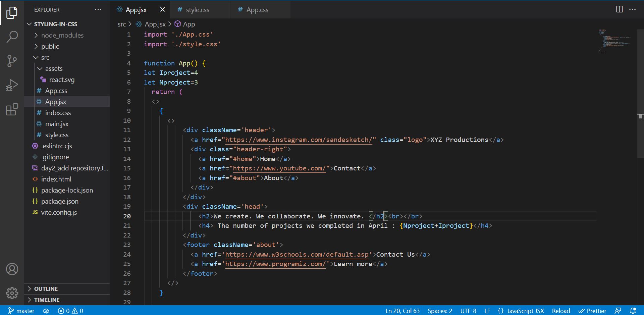
Task: Split the editor to the right
Action: coord(620,9)
